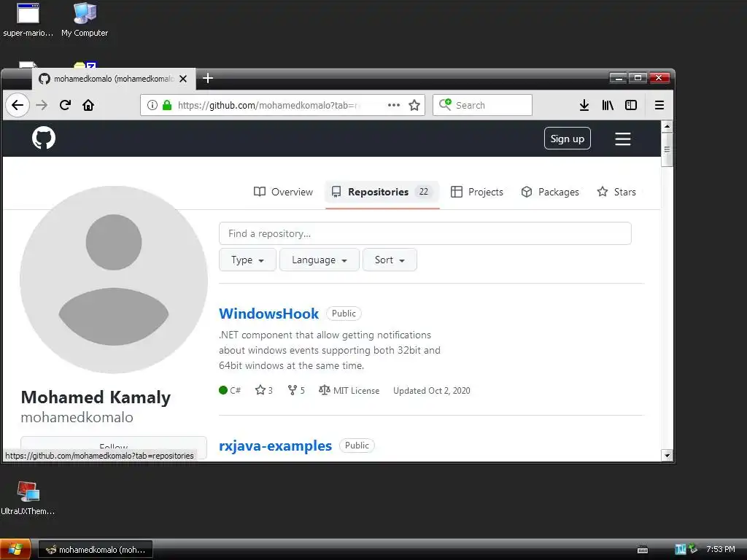The image size is (747, 560).
Task: Click the Windows Start button
Action: 15,550
